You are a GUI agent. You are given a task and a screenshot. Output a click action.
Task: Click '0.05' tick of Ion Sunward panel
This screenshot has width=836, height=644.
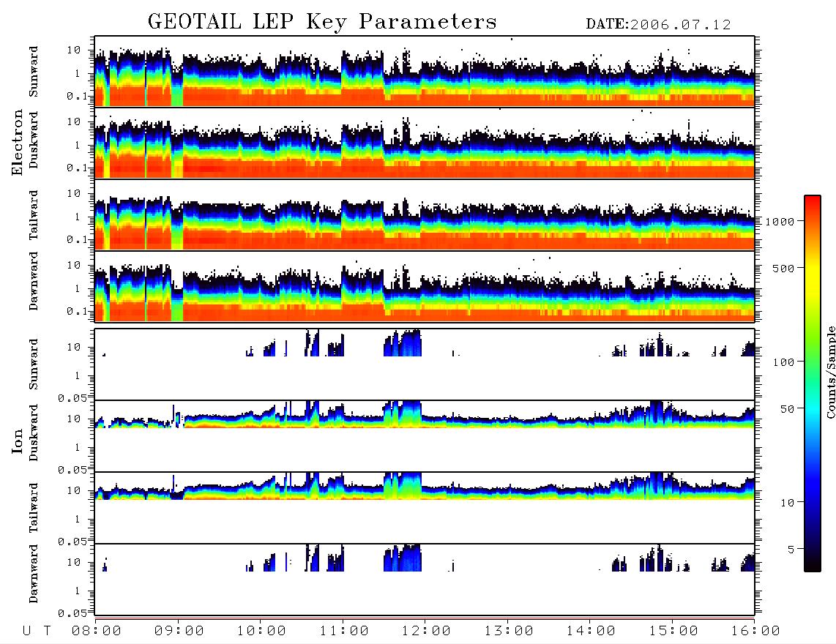coord(72,397)
